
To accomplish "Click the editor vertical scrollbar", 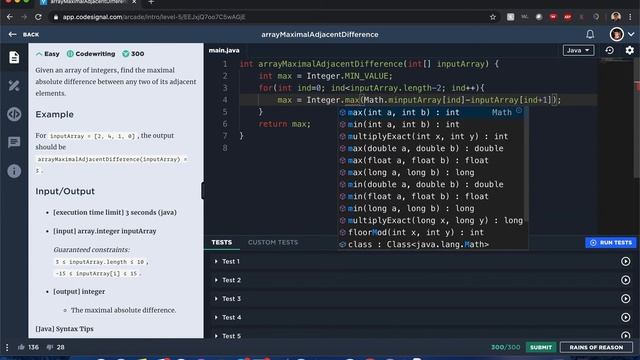I will [638, 118].
